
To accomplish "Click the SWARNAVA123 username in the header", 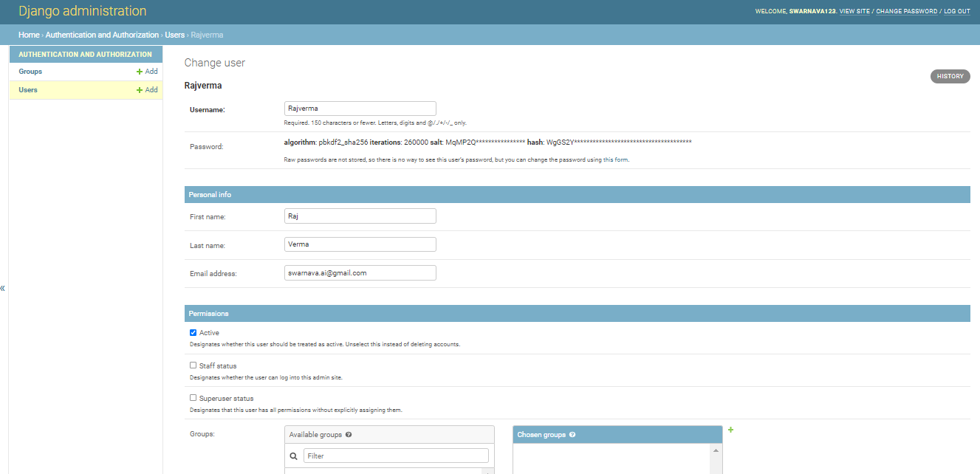I will tap(812, 12).
